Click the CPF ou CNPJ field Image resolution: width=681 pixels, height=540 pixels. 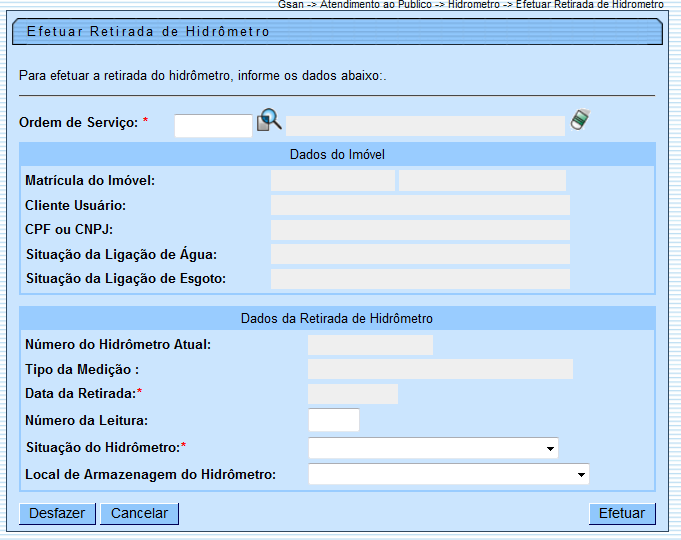click(x=420, y=230)
